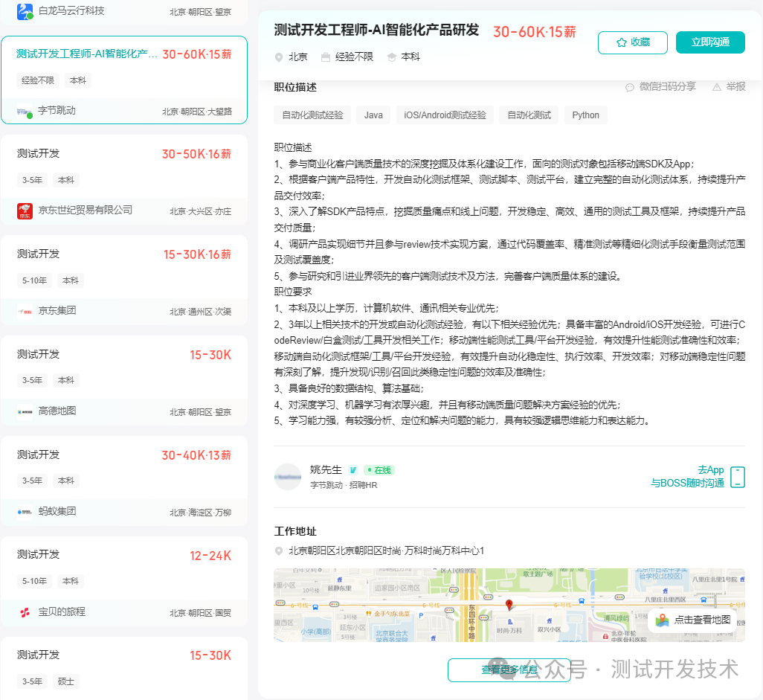Viewport: 763px width, 700px height.
Task: Click 京东集团 company name
Action: click(57, 310)
